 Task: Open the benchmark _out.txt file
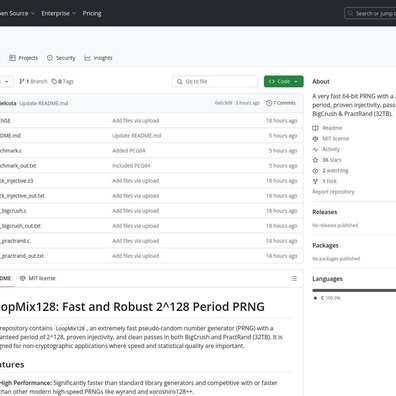click(x=18, y=166)
